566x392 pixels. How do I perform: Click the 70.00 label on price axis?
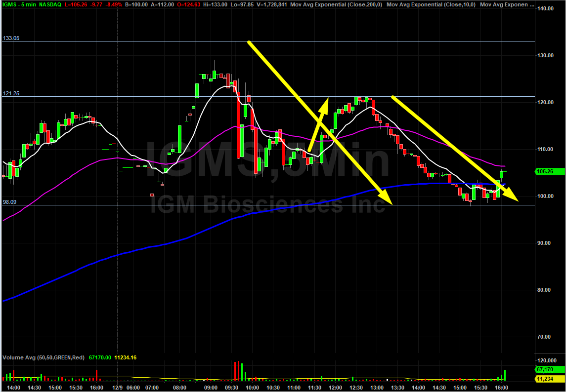[x=546, y=337]
